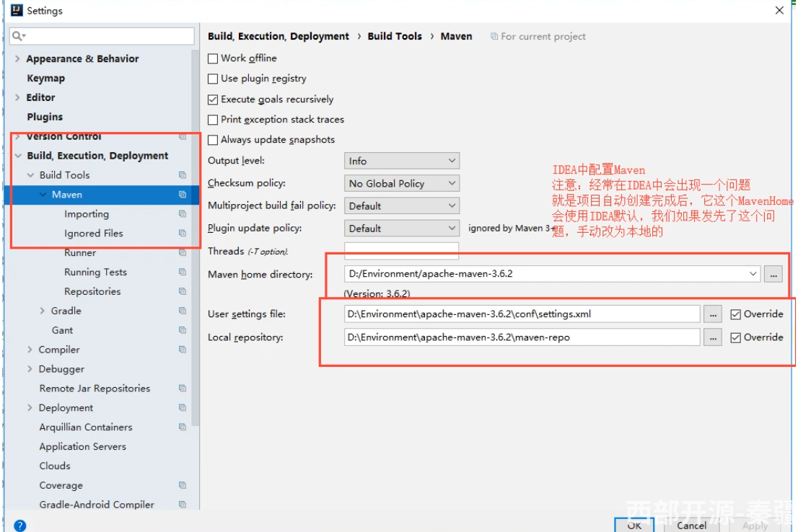
Task: Expand the Gradle tree node
Action: [43, 311]
